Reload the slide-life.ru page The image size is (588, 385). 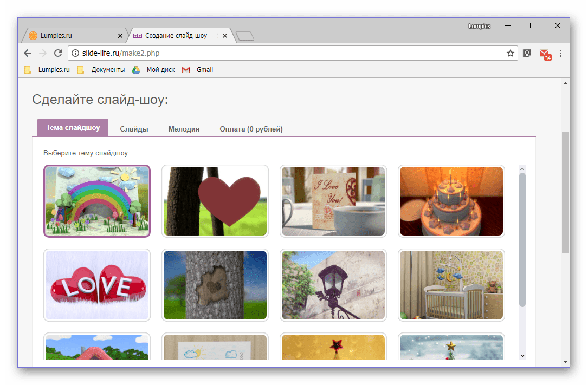tap(58, 53)
